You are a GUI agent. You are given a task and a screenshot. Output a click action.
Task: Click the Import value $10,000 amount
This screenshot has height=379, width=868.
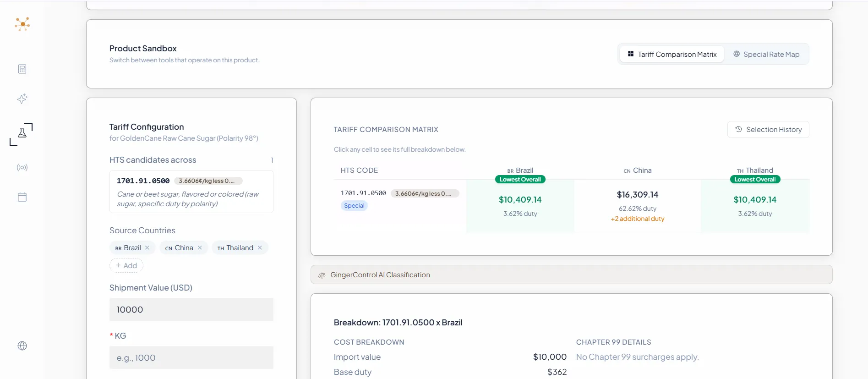[x=550, y=357]
